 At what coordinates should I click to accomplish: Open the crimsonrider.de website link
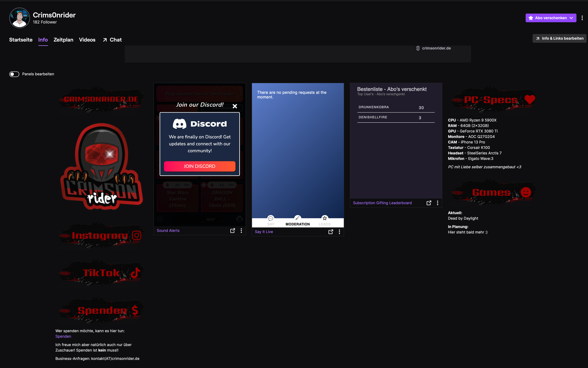pyautogui.click(x=436, y=48)
